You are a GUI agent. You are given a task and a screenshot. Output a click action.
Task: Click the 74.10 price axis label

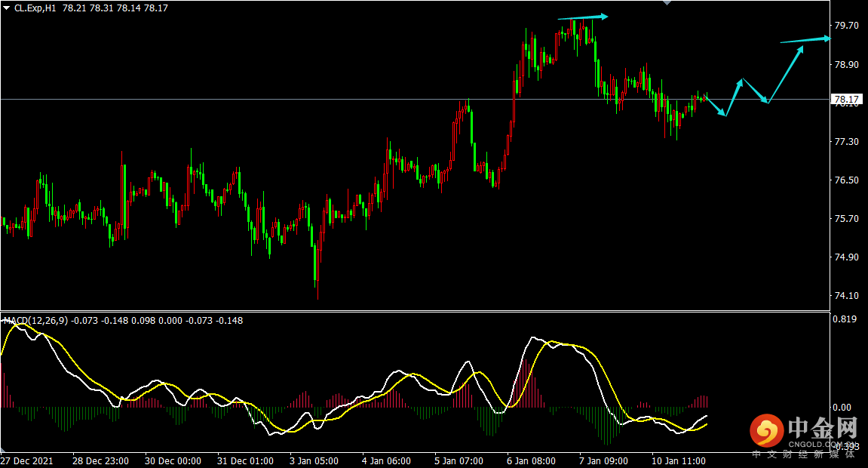[844, 296]
